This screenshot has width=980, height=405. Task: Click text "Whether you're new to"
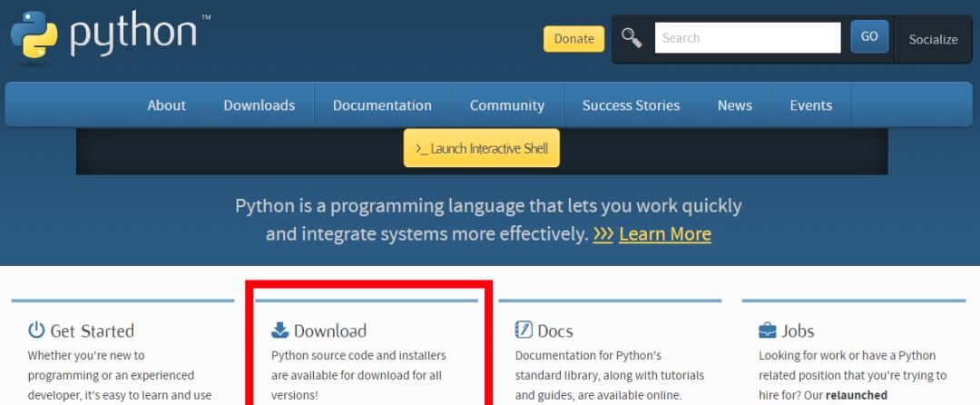(x=86, y=356)
